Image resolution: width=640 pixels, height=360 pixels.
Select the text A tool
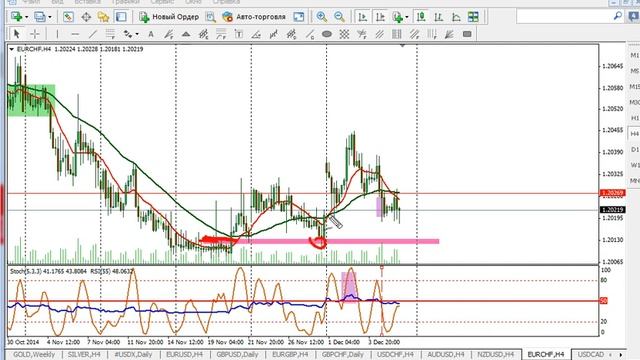(x=151, y=34)
